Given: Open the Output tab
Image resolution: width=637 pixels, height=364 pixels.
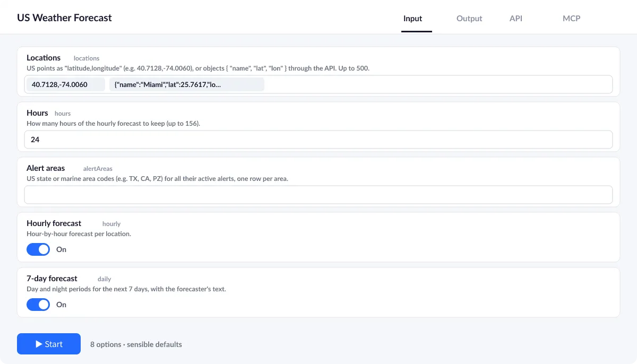Looking at the screenshot, I should coord(469,18).
